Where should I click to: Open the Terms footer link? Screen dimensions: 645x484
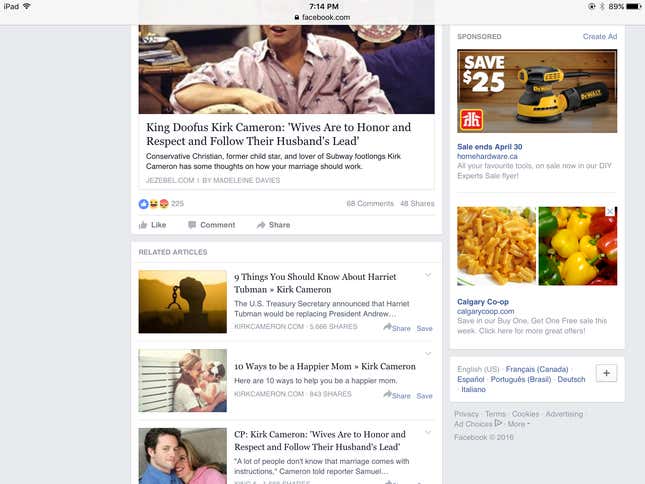pos(495,414)
